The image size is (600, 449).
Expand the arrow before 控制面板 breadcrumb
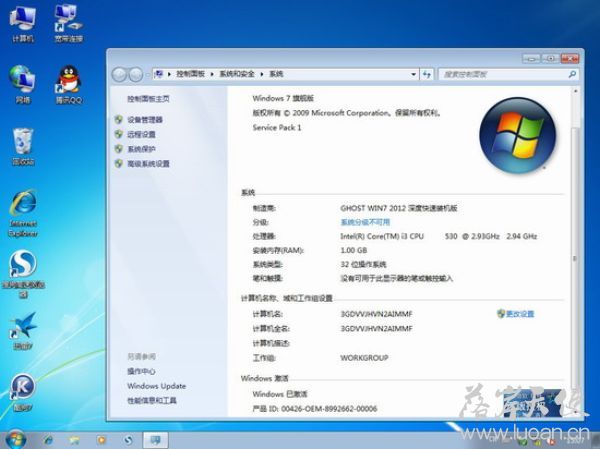(x=169, y=74)
